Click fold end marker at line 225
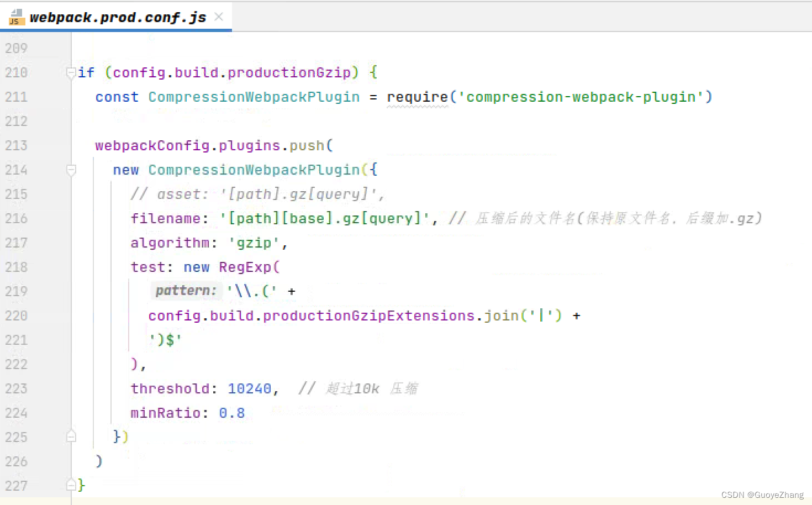Viewport: 812px width, 505px height. tap(71, 436)
